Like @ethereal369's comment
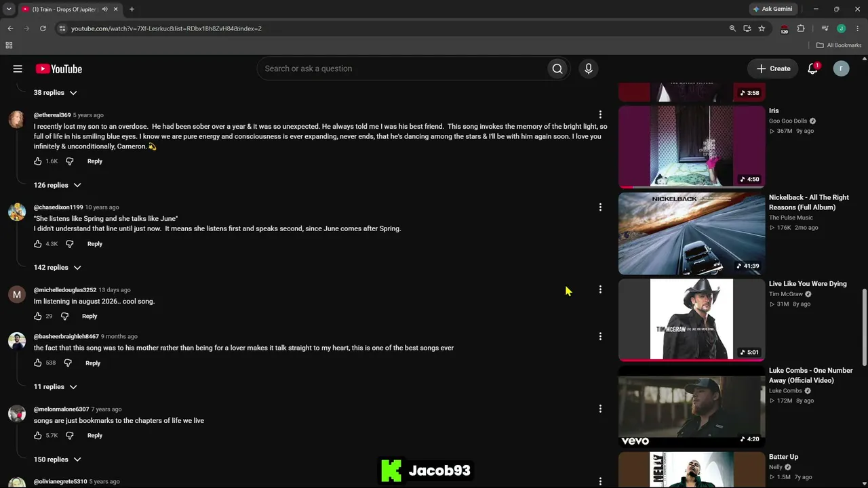This screenshot has height=488, width=868. [x=38, y=161]
